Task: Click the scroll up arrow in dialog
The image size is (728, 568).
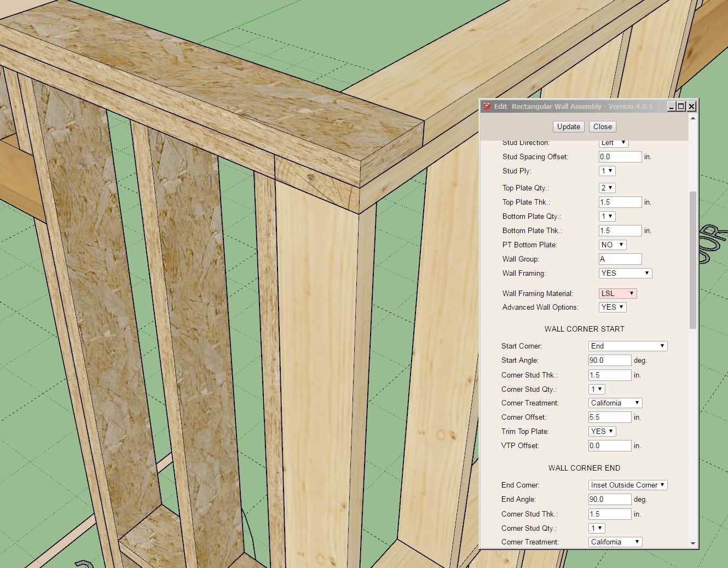Action: pyautogui.click(x=693, y=118)
